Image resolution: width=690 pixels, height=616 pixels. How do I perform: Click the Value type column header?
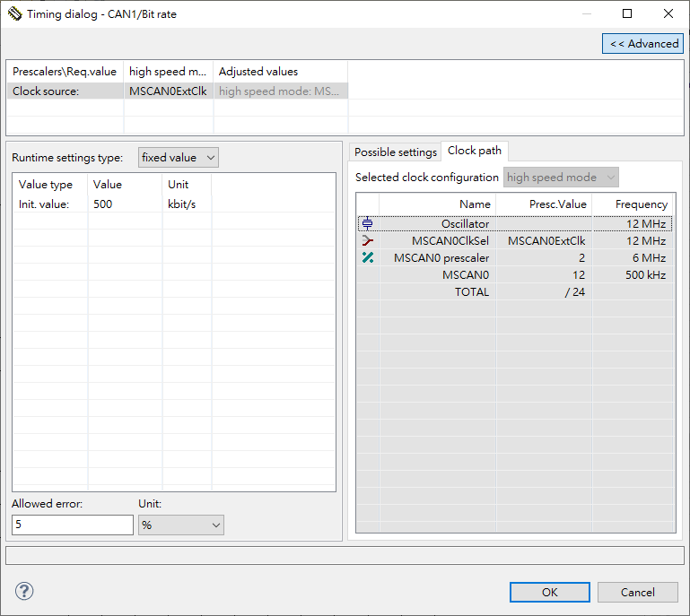(50, 185)
